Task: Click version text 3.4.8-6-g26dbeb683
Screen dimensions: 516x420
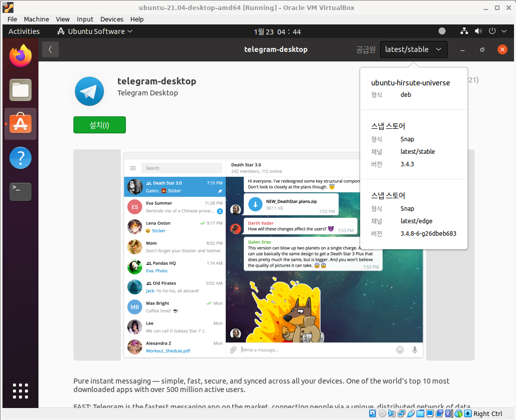Action: tap(428, 234)
